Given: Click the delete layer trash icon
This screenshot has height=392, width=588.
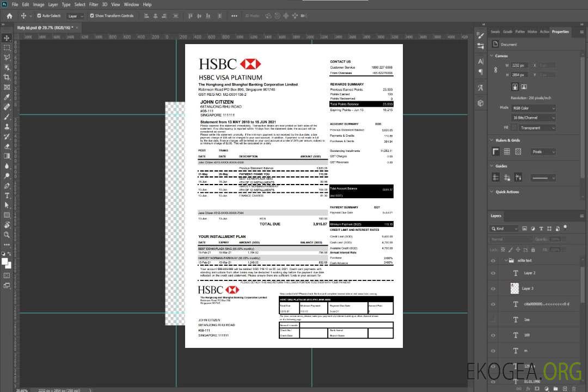Looking at the screenshot, I should pyautogui.click(x=574, y=389).
